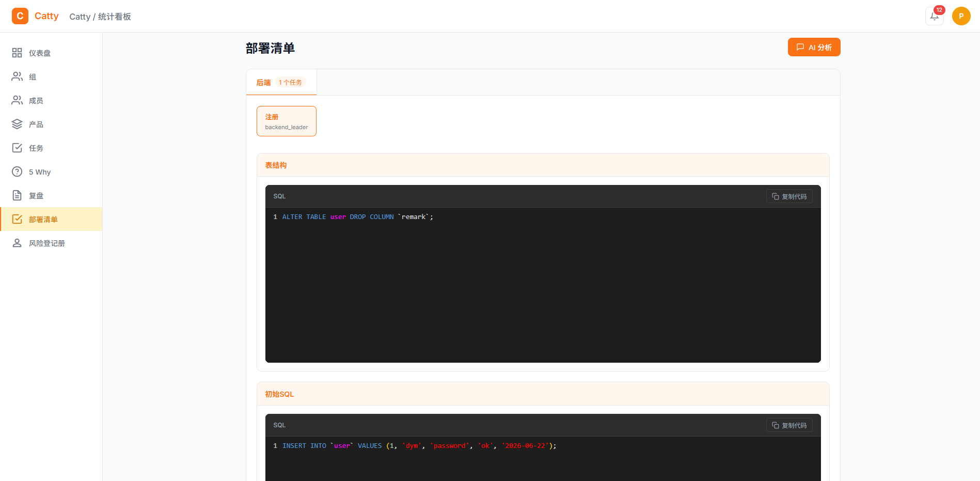Select the 注册 backend_leader task card
The width and height of the screenshot is (980, 481).
(287, 121)
